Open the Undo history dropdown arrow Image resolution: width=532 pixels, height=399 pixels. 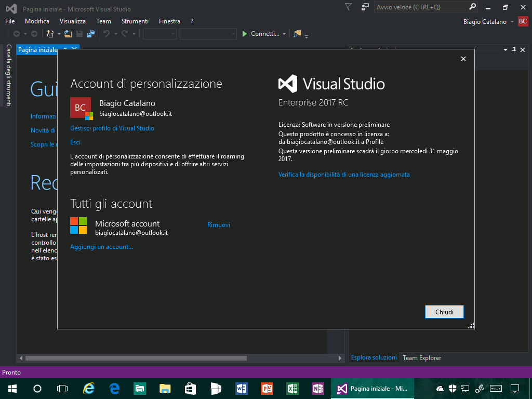coord(115,34)
